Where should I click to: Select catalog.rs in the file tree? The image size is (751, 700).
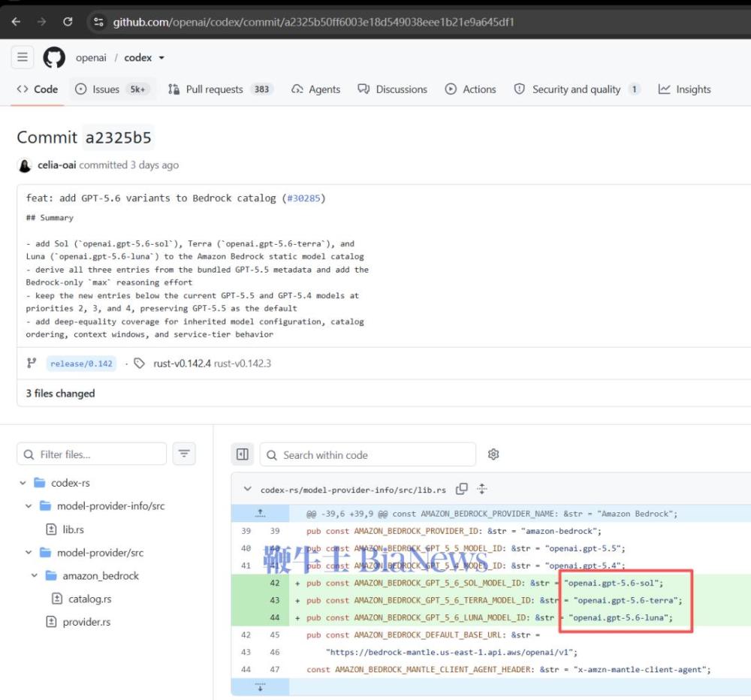[x=89, y=599]
